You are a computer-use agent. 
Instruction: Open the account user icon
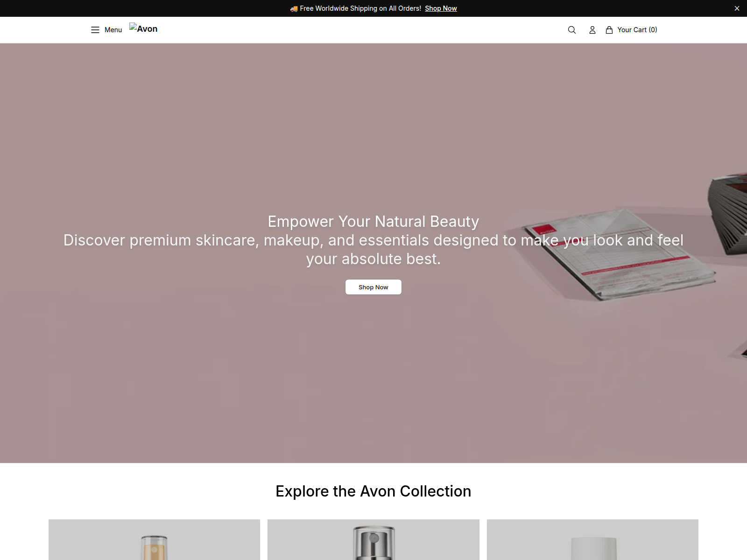pyautogui.click(x=592, y=30)
